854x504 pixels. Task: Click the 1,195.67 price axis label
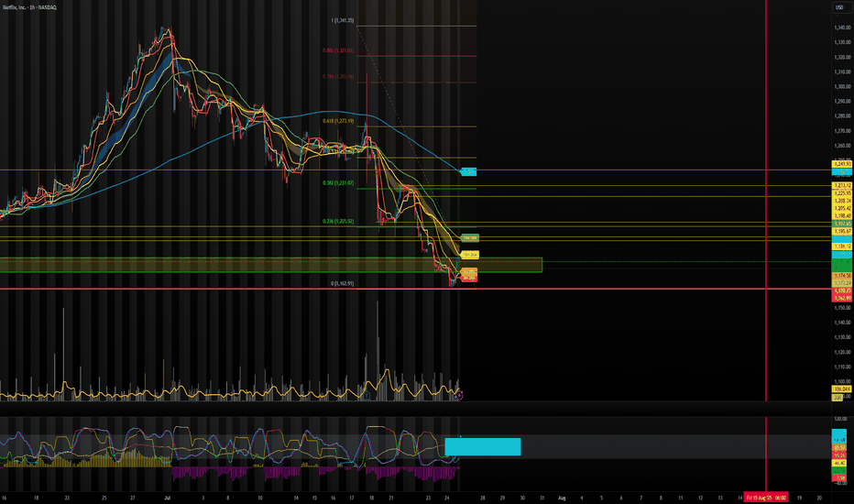tap(842, 232)
